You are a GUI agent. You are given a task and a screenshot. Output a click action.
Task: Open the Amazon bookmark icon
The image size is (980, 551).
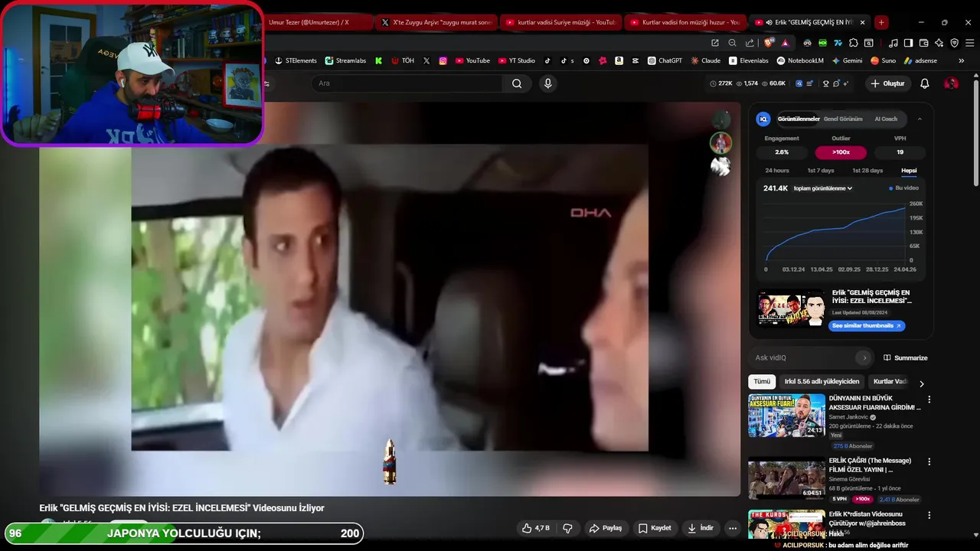coord(619,60)
